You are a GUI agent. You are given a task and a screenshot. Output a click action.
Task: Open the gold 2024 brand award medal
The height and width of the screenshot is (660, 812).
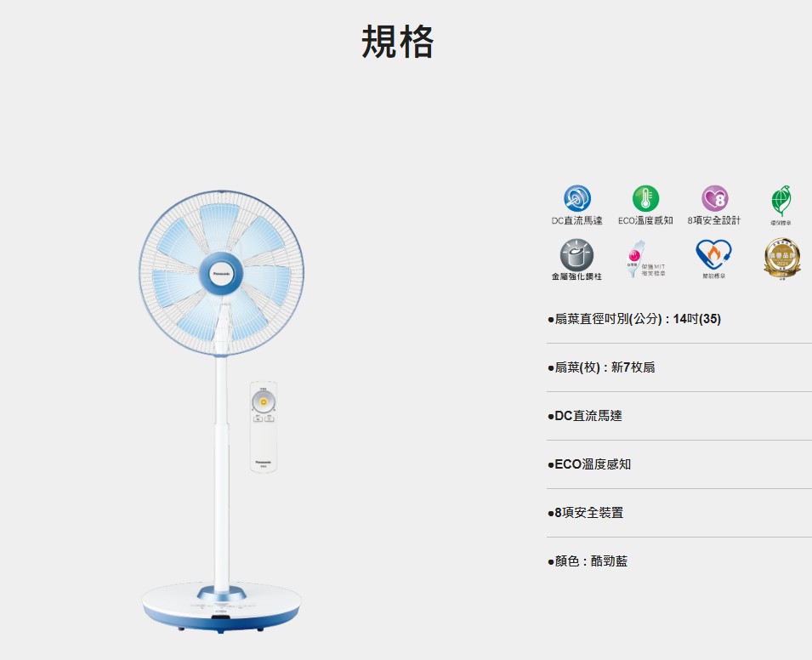pyautogui.click(x=782, y=258)
